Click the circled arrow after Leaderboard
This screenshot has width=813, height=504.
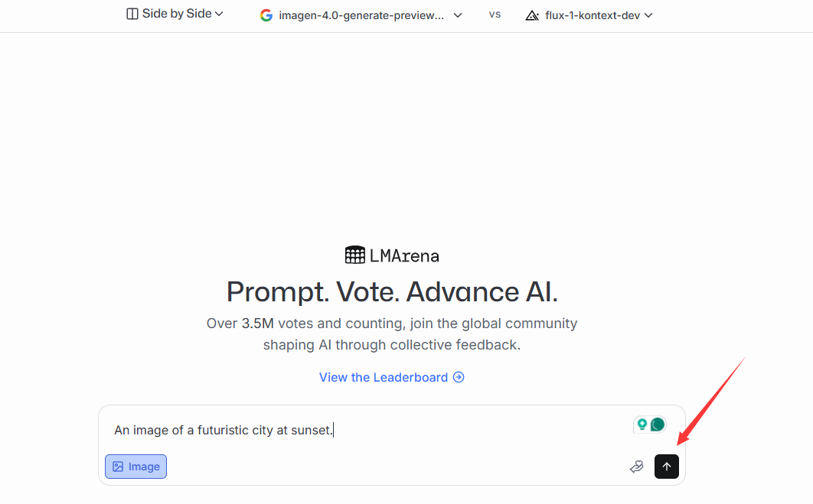pyautogui.click(x=459, y=377)
